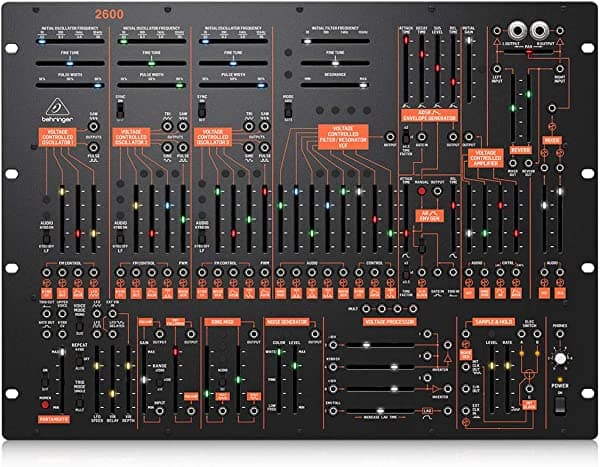600x467 pixels.
Task: Click the VCO 1 Initial Oscillator Frequency slider
Action: [x=70, y=41]
